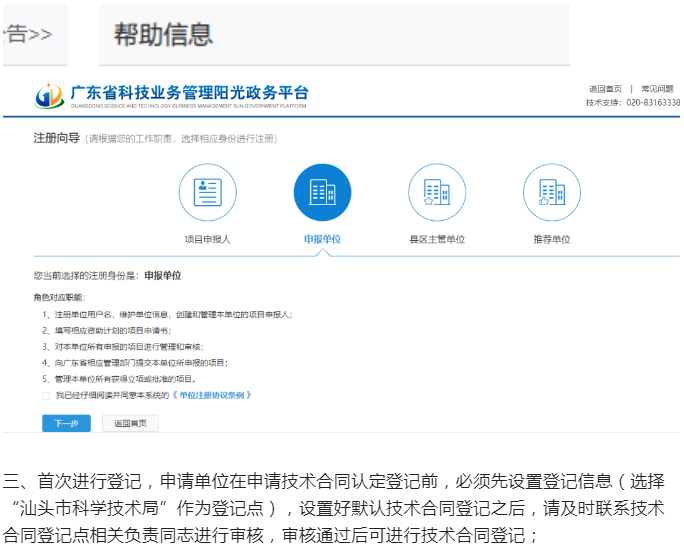Click the 申报单位 label under the icon
Screen dimensions: 684x549
[x=322, y=240]
